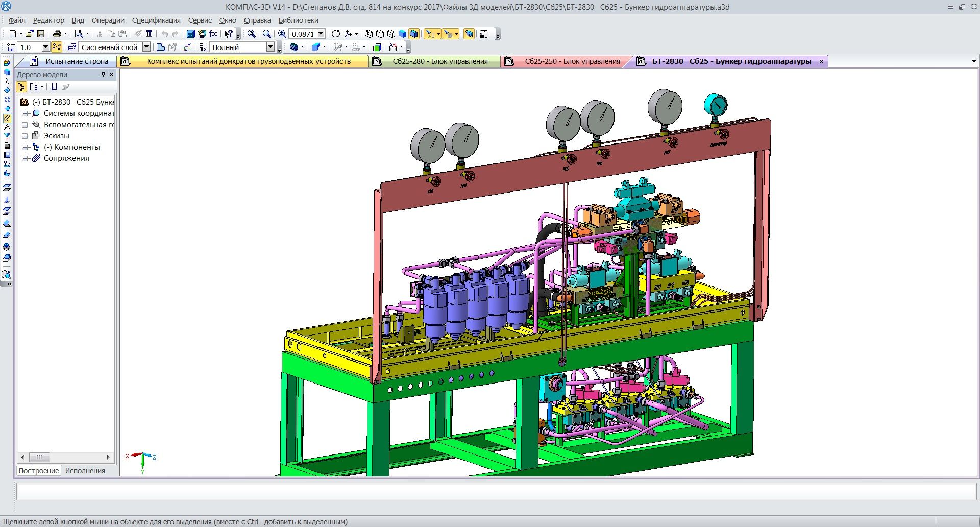Click the Save document icon
This screenshot has width=980, height=527.
[41, 34]
